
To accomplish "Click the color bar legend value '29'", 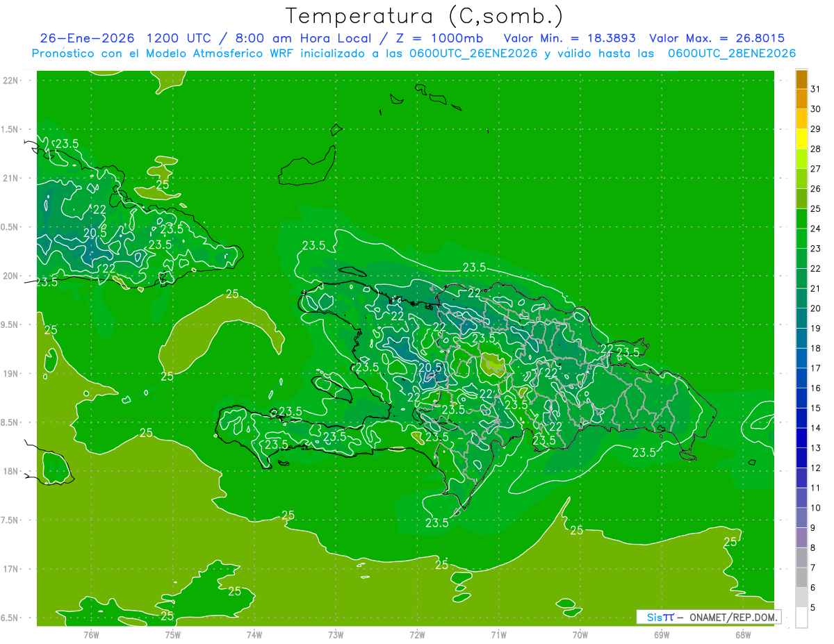I will 815,129.
